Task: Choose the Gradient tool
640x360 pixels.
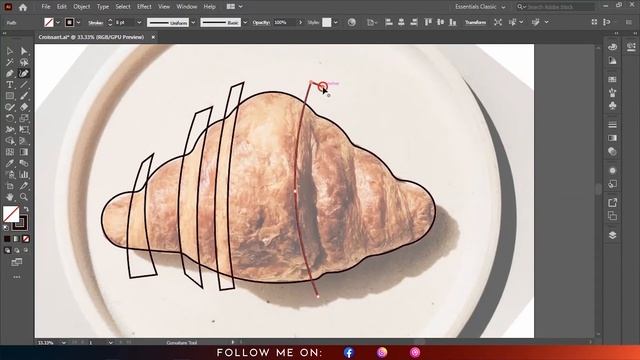Action: (x=24, y=152)
